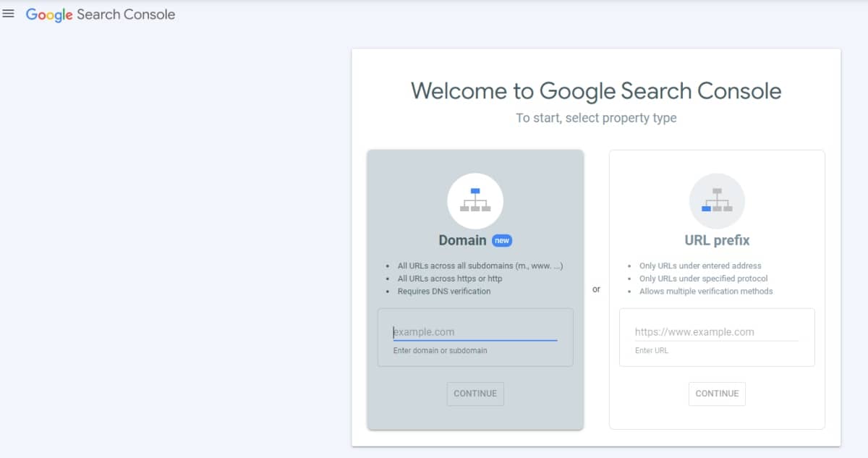Click 'All URLs across all subdomains' text
The image size is (868, 458).
coord(480,266)
